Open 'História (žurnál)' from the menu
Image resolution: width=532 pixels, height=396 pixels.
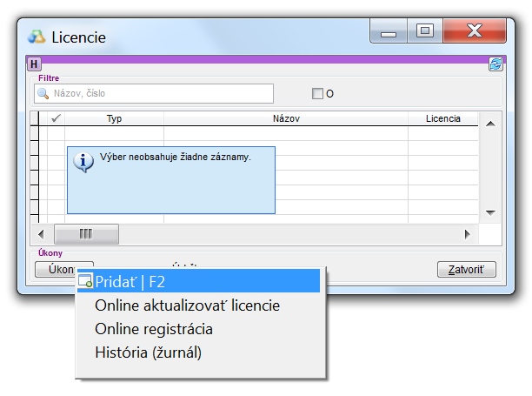(148, 352)
